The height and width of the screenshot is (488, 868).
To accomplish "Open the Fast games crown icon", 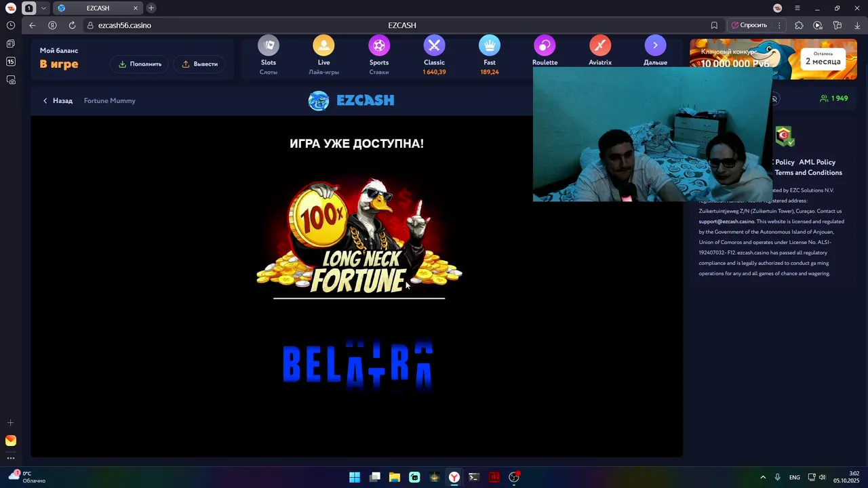I will (490, 45).
